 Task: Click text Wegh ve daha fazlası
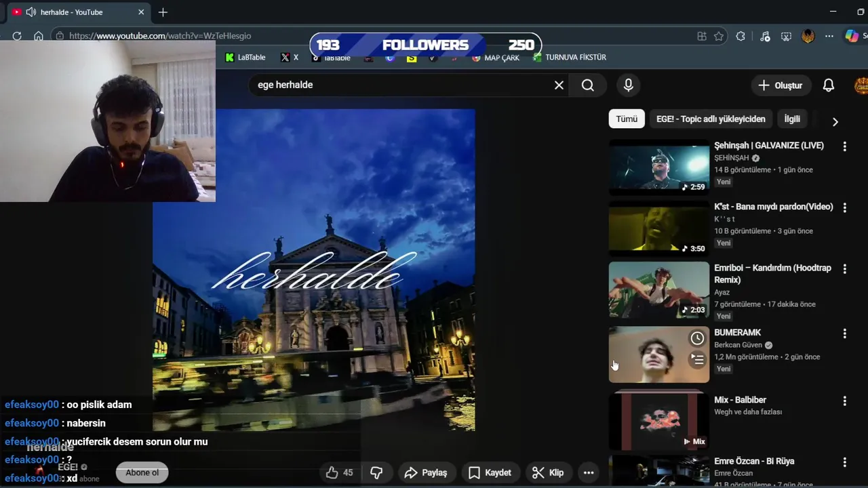coord(748,412)
